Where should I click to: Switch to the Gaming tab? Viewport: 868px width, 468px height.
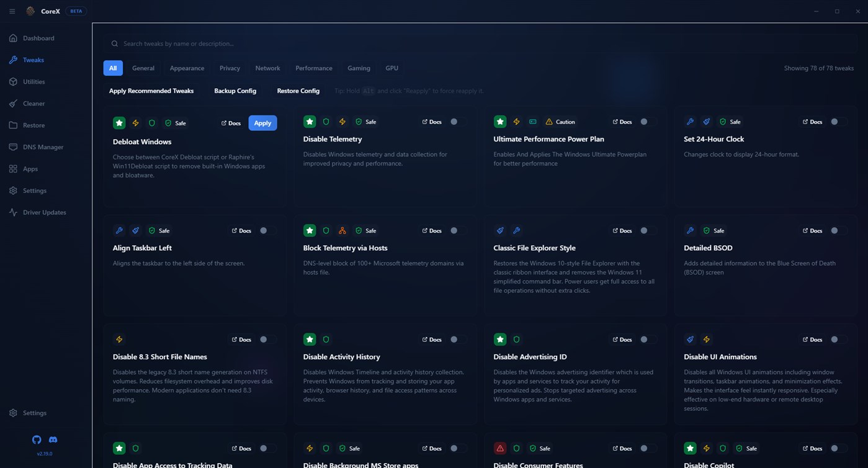359,68
